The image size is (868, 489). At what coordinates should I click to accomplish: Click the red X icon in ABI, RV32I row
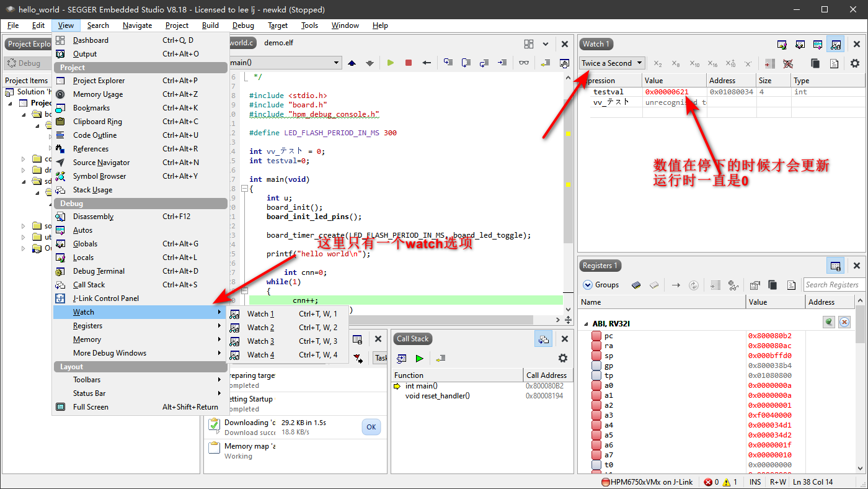(844, 322)
